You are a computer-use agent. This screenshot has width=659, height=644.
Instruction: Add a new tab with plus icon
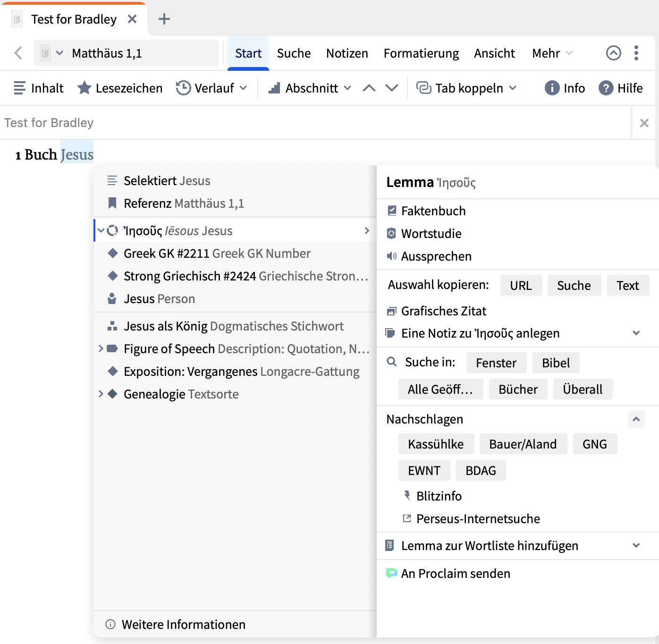(164, 19)
